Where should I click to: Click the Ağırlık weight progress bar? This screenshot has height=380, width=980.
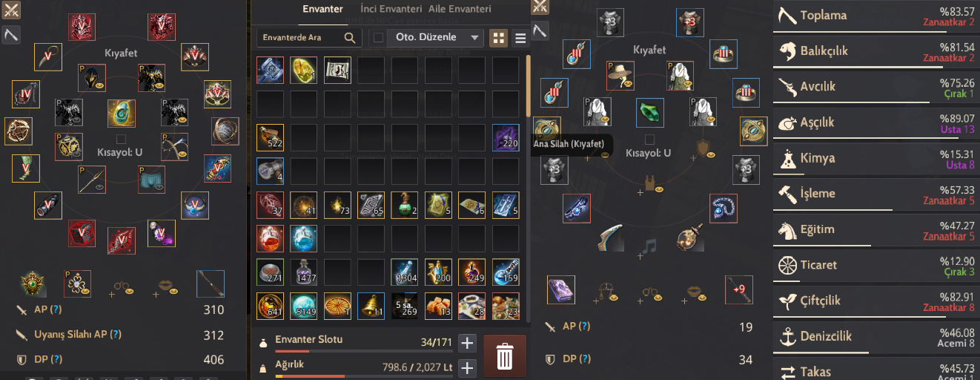click(x=364, y=376)
